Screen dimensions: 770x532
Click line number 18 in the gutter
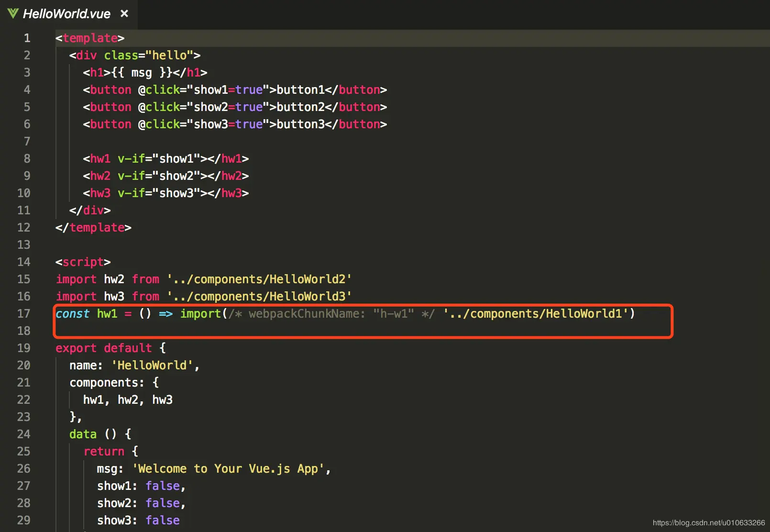[24, 331]
